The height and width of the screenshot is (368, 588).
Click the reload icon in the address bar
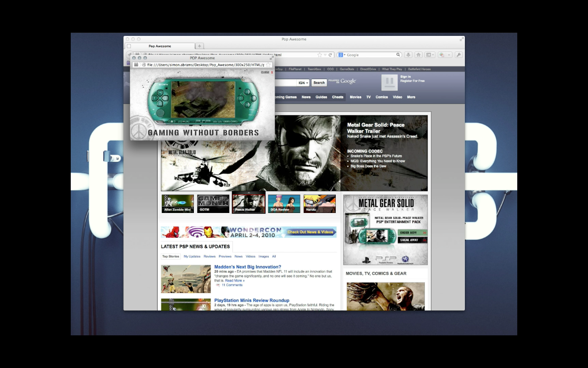pos(330,55)
